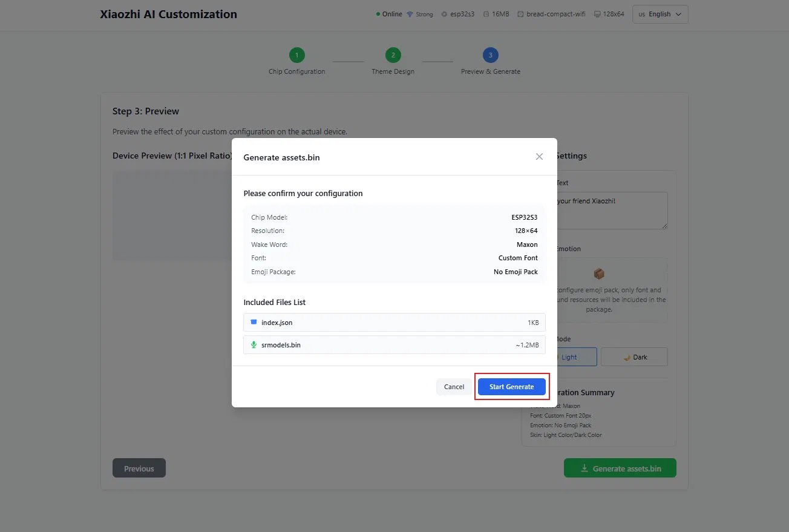Click the moon icon on the Dark button
The width and height of the screenshot is (789, 532).
click(627, 357)
